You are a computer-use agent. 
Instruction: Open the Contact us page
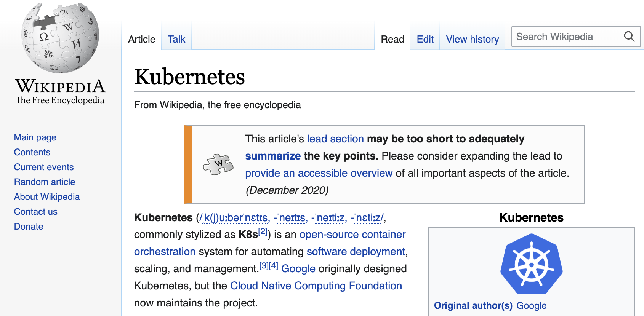(x=35, y=211)
